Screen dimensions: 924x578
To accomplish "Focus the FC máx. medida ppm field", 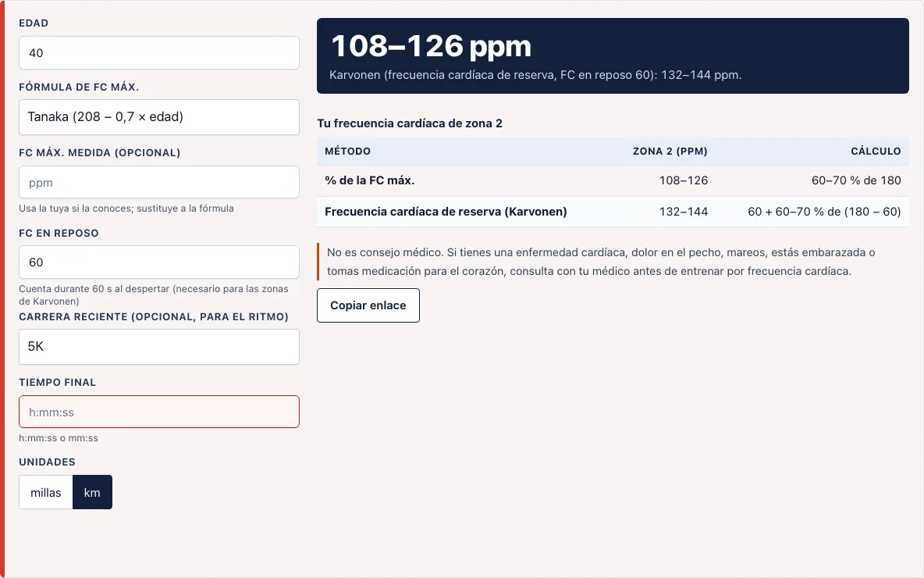I will [159, 182].
